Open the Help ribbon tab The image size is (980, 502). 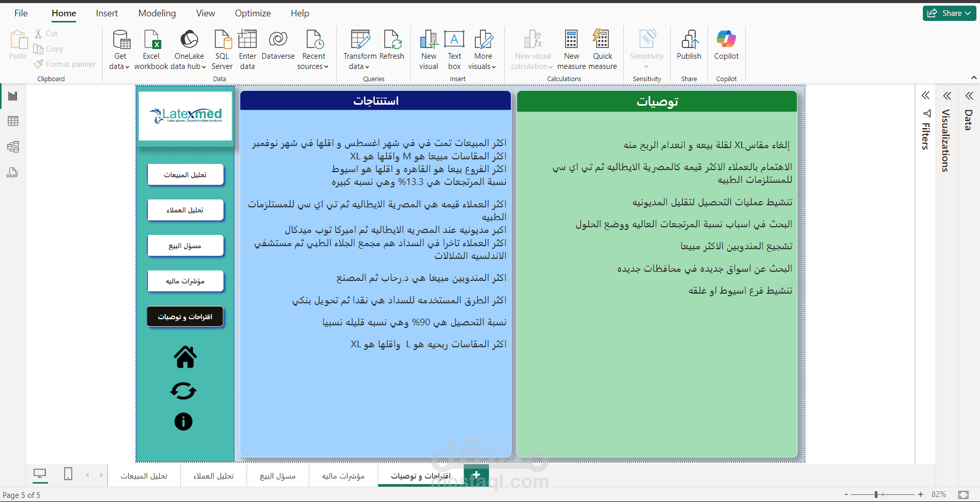tap(300, 13)
